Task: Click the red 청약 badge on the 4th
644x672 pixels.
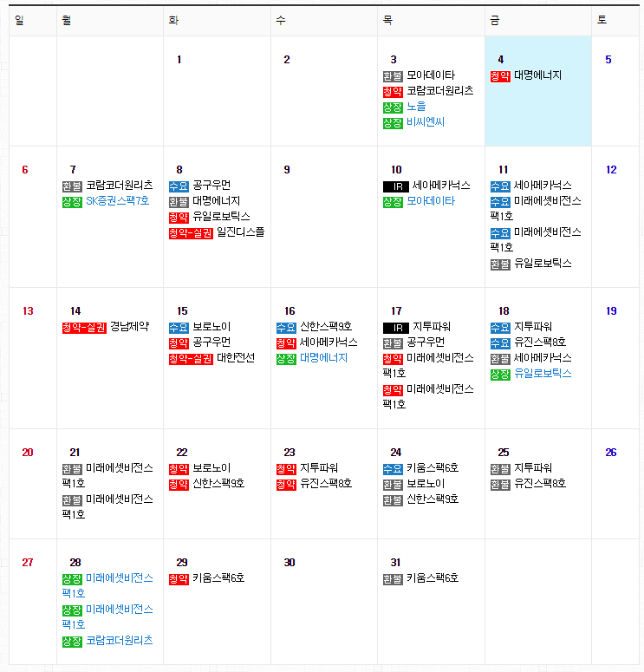Action: point(500,76)
